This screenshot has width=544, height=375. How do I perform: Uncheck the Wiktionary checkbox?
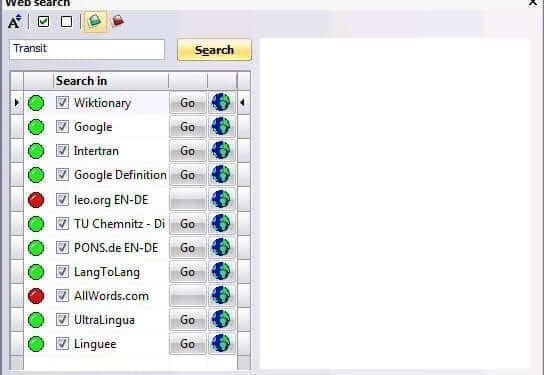pyautogui.click(x=62, y=102)
